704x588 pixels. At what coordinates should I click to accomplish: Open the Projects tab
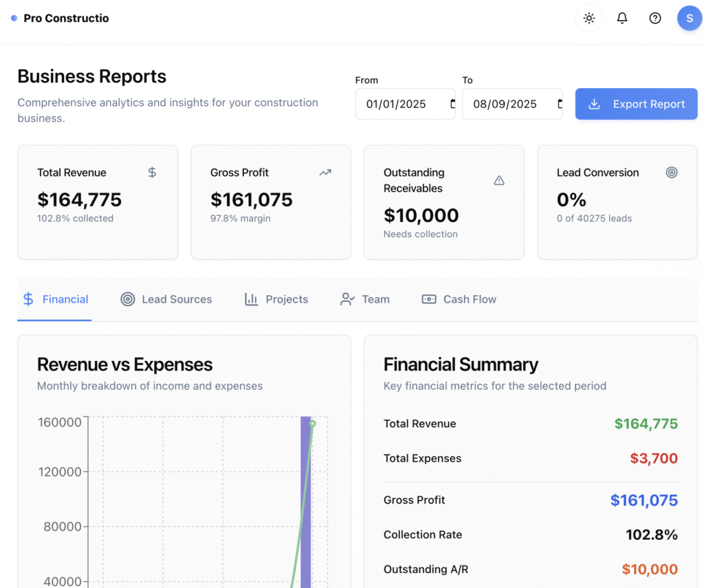click(276, 299)
